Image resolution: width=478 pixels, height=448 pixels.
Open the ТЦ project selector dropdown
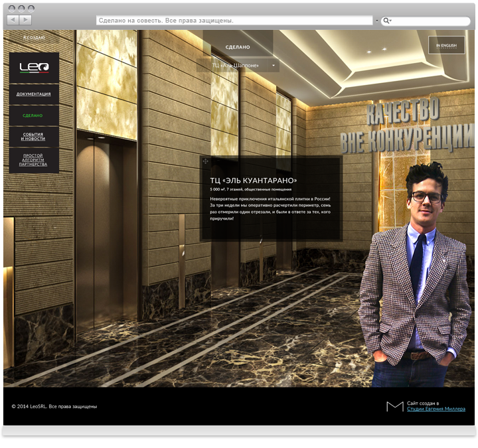(x=238, y=66)
